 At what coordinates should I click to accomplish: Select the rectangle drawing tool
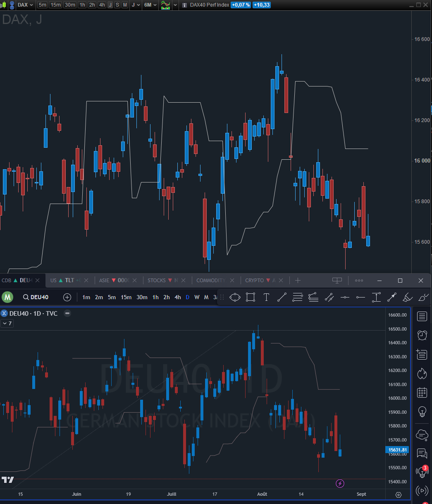[x=251, y=297]
